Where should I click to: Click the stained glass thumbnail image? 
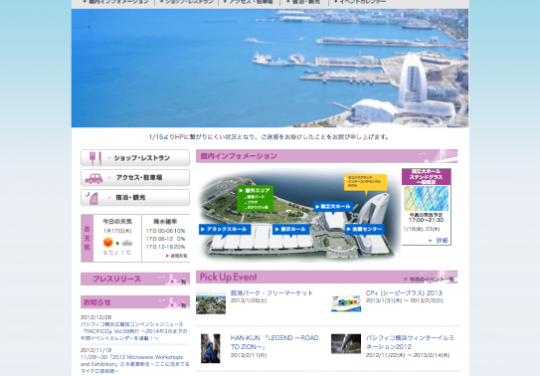(x=426, y=198)
